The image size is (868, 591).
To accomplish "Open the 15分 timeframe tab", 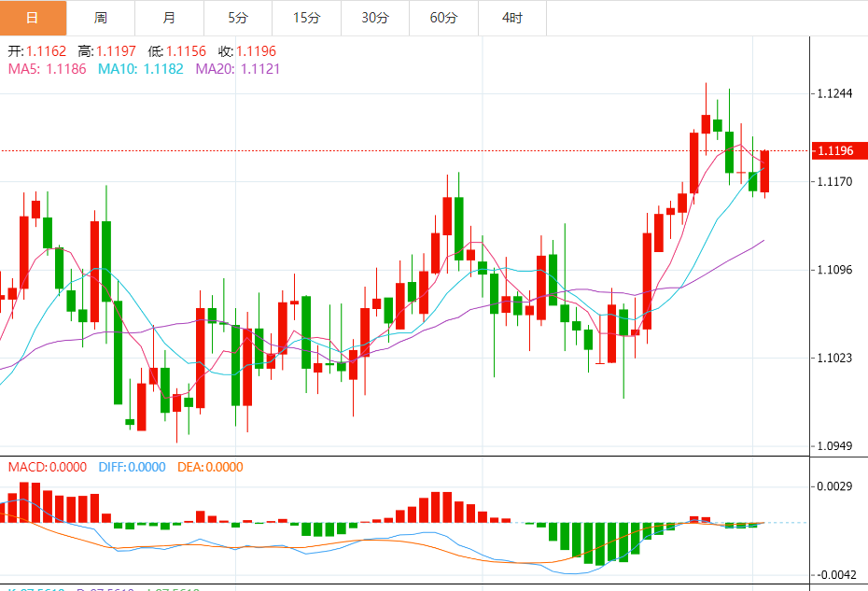I will pos(307,18).
